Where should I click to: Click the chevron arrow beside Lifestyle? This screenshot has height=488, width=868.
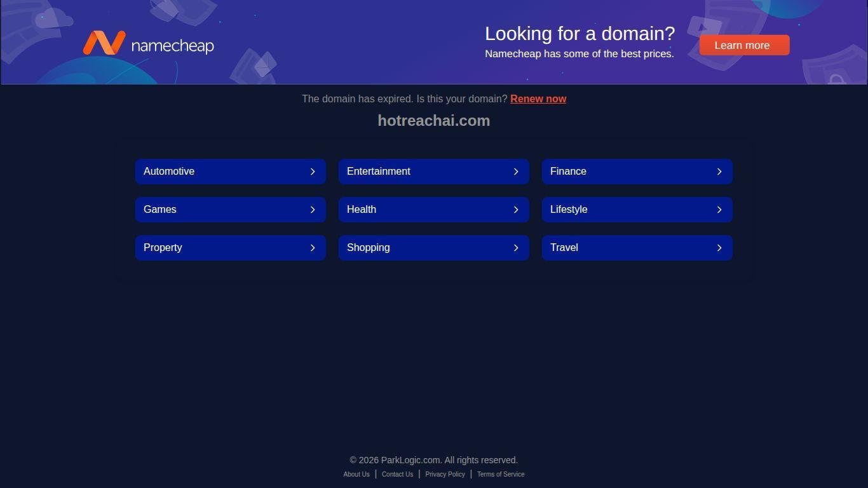point(719,210)
